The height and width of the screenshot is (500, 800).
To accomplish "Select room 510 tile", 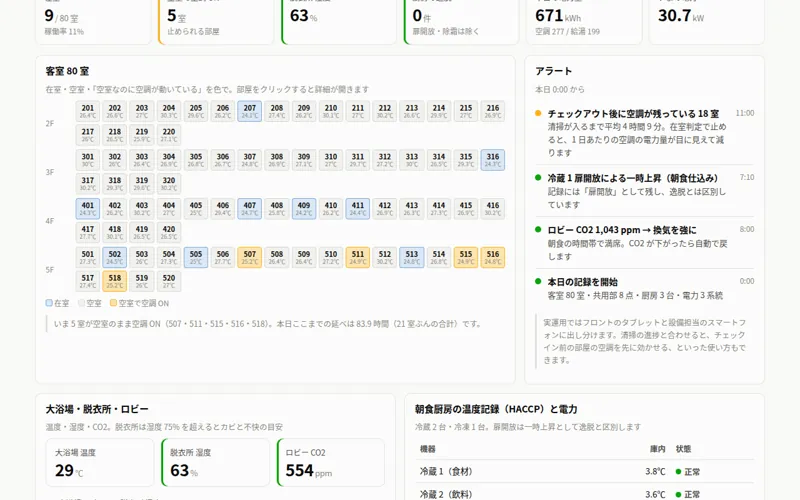I will point(331,258).
